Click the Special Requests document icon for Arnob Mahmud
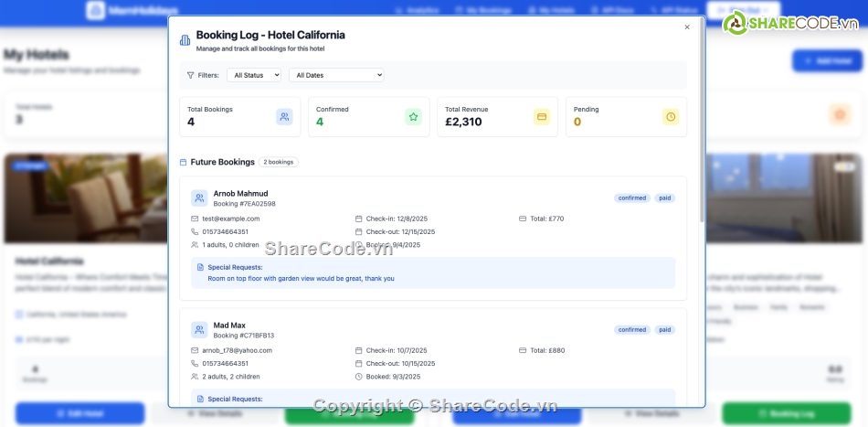The height and width of the screenshot is (427, 868). [x=200, y=267]
